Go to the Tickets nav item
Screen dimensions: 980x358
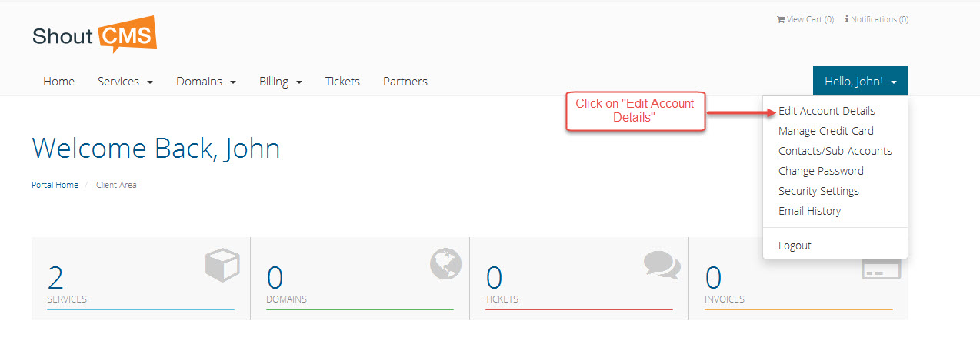point(342,82)
